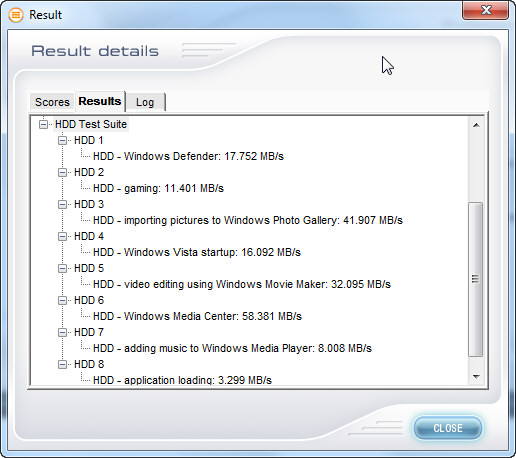
Task: Collapse the HDD 2 tree node
Action: click(x=62, y=172)
